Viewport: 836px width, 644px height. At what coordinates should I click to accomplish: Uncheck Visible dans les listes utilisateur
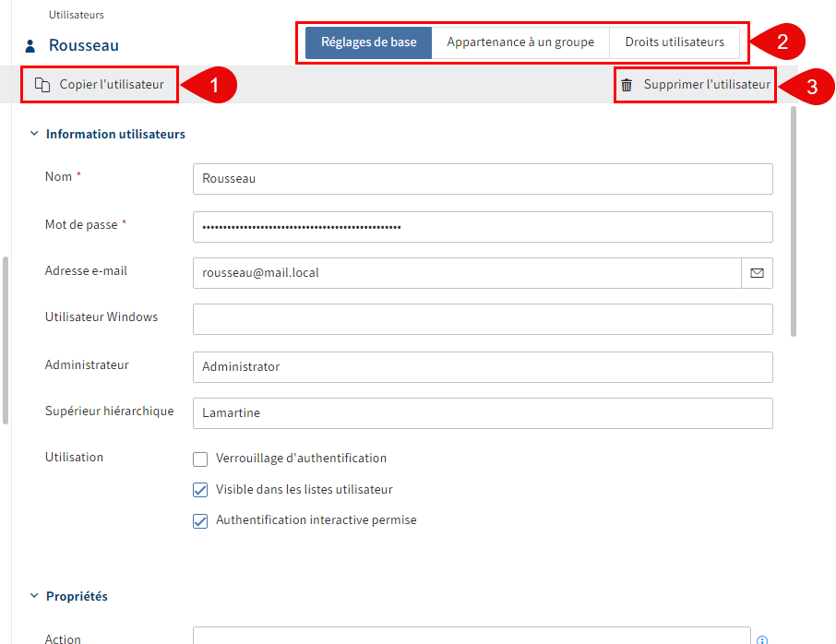click(x=200, y=490)
